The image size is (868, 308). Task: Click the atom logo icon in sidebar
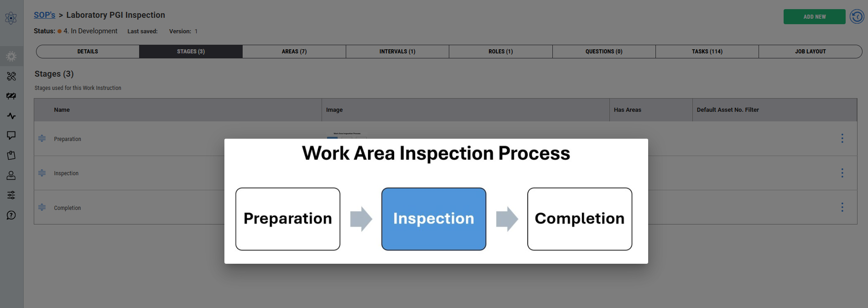[x=11, y=18]
